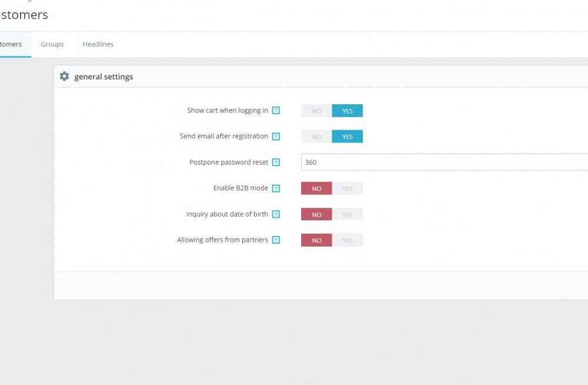Image resolution: width=588 pixels, height=385 pixels.
Task: Click help icon beside Enable B2B mode
Action: pos(276,188)
